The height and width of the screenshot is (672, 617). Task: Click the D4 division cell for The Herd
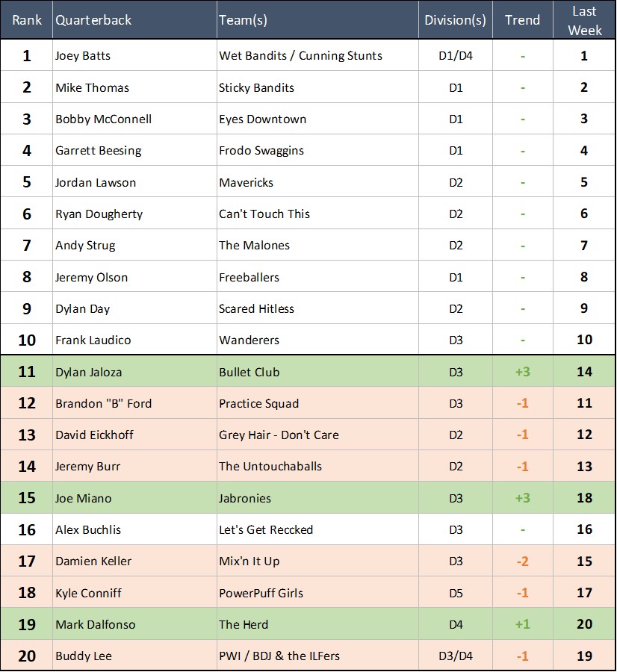(x=455, y=624)
